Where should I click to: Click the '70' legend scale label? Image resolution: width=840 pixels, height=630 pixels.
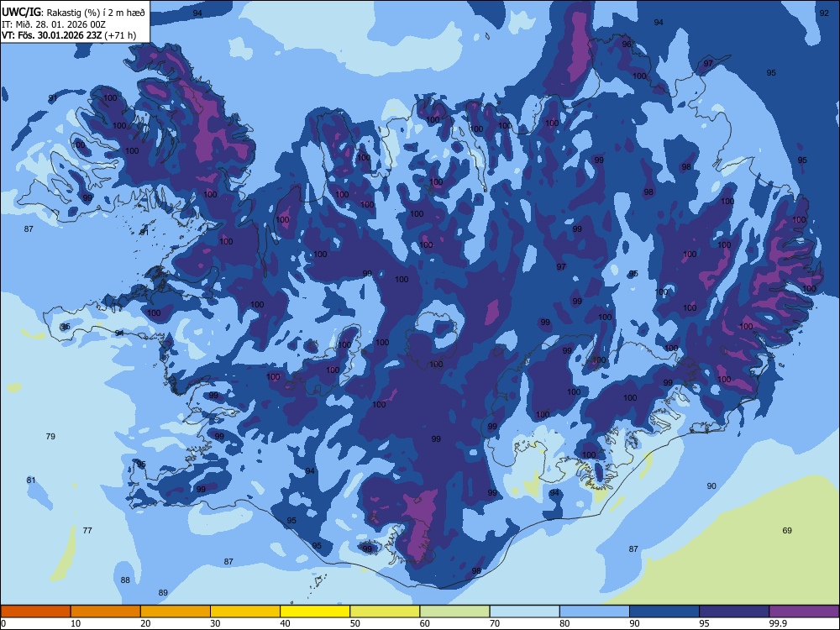[495, 623]
